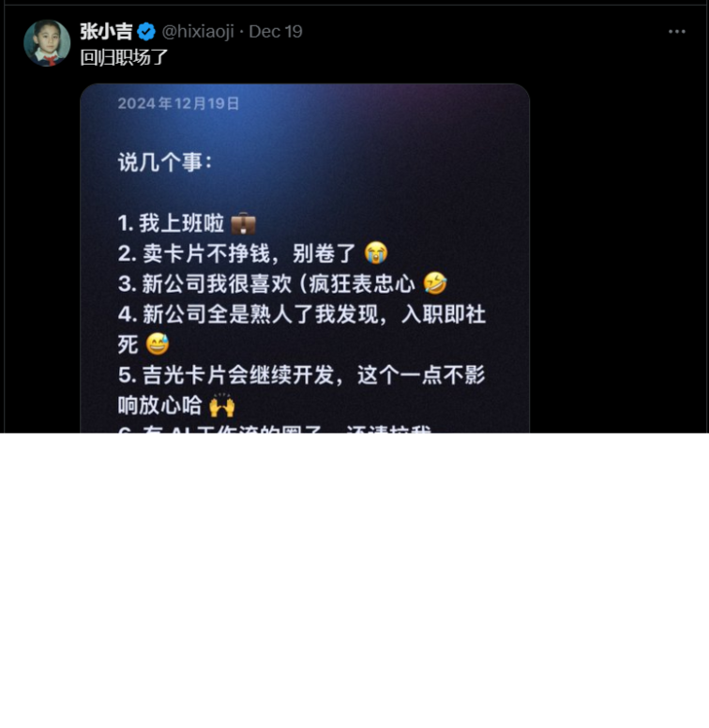The height and width of the screenshot is (728, 709).
Task: Open the Dec 19 timestamp permalink
Action: 276,32
